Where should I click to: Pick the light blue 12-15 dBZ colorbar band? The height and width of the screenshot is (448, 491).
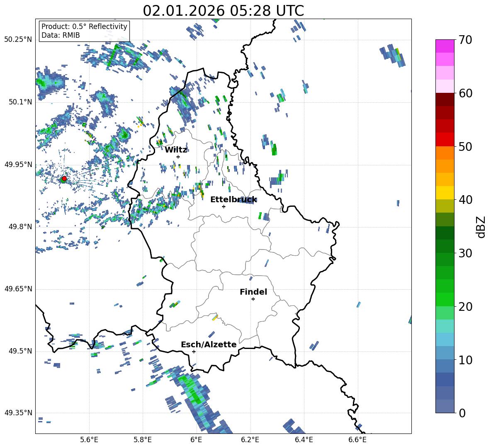445,339
